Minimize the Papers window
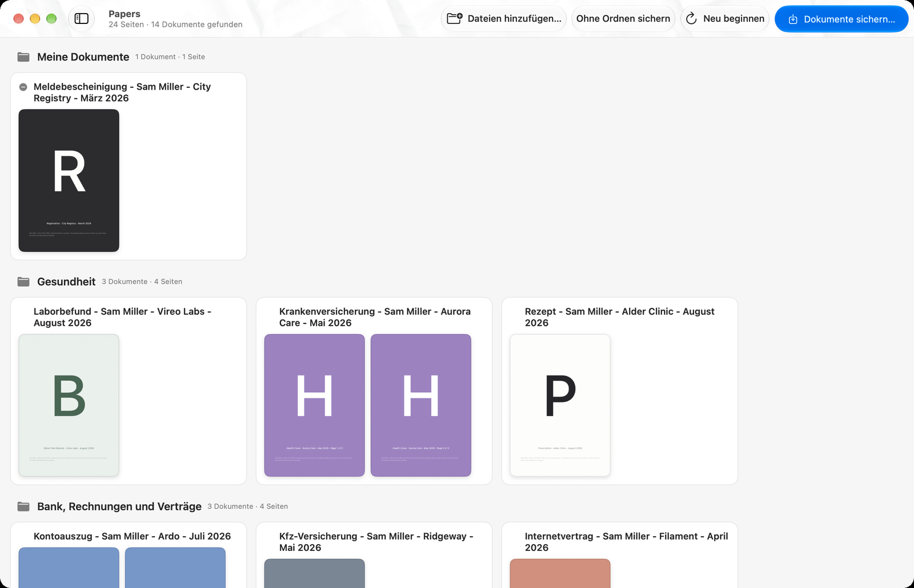The height and width of the screenshot is (588, 914). point(35,19)
